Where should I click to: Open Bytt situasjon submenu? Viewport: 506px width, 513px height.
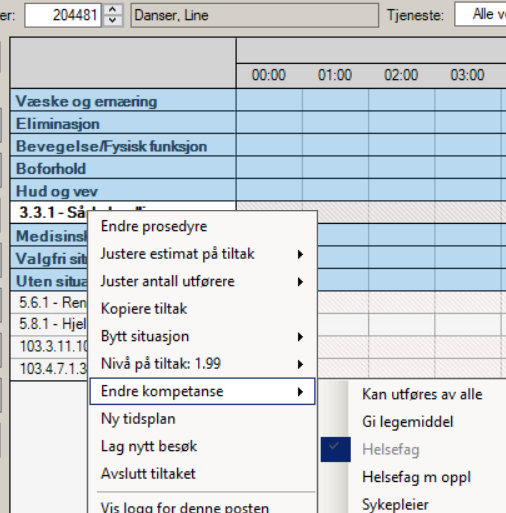point(202,337)
